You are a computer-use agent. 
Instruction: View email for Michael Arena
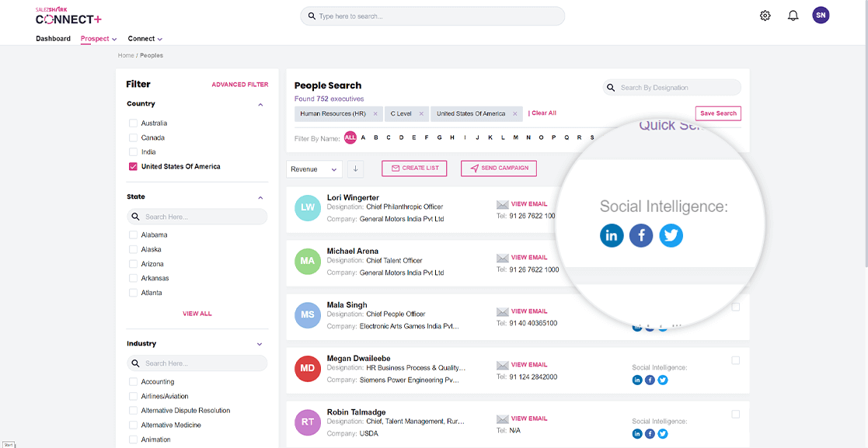528,257
